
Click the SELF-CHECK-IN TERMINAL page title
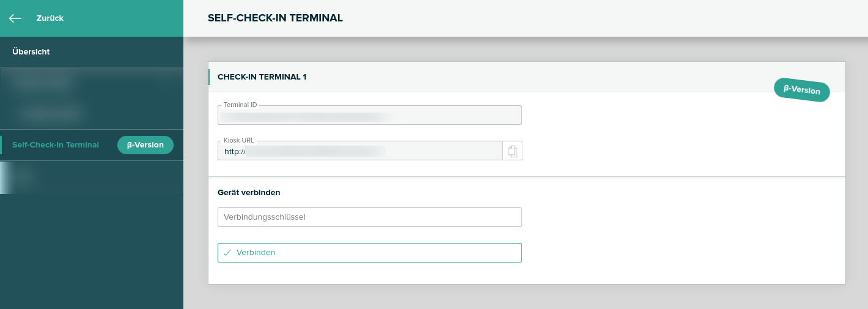pos(275,18)
